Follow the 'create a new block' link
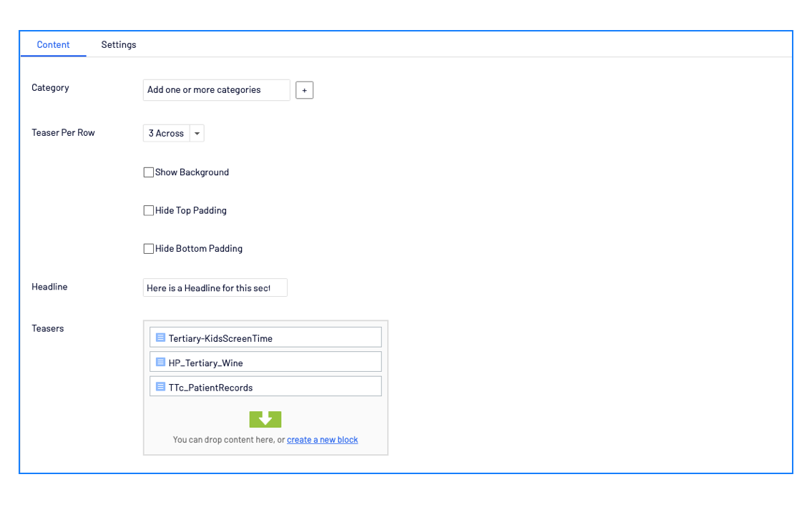 point(322,440)
